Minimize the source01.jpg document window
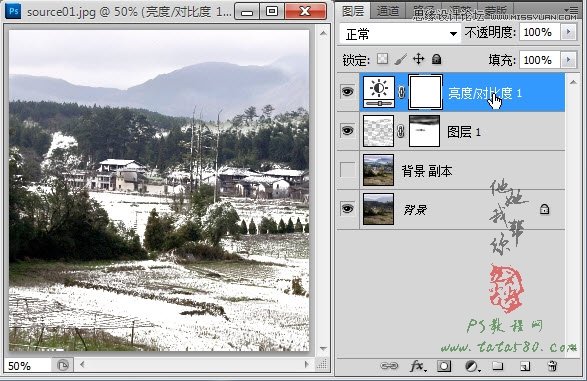Image resolution: width=587 pixels, height=381 pixels. [x=247, y=12]
